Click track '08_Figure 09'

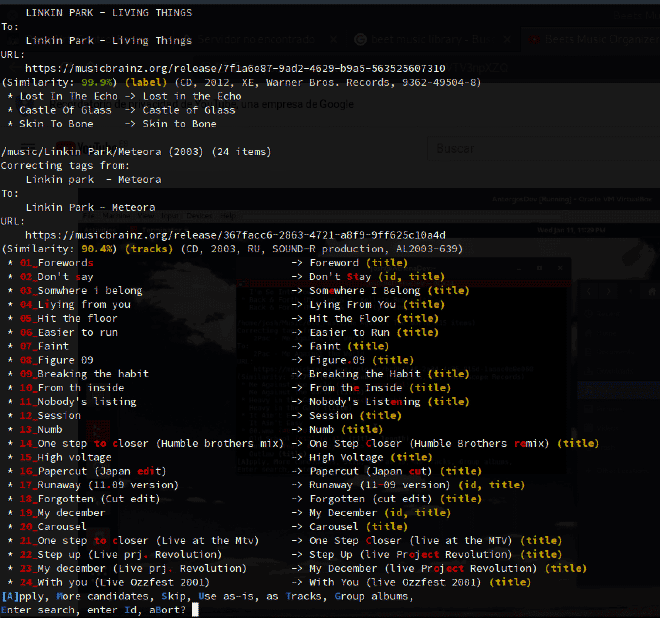pos(56,360)
